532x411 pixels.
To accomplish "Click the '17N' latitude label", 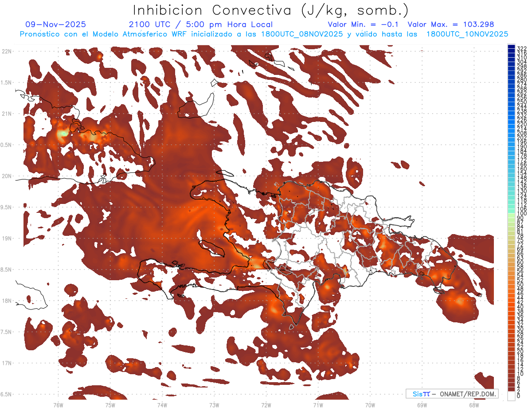I will point(8,363).
